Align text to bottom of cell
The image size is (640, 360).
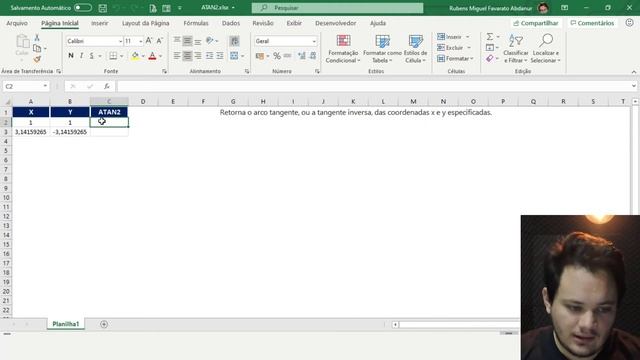[198, 41]
